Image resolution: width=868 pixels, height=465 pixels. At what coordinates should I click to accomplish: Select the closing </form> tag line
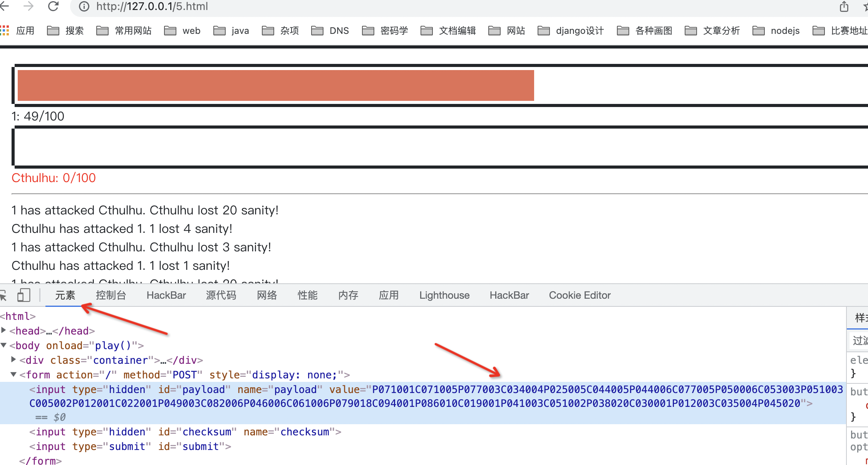40,460
